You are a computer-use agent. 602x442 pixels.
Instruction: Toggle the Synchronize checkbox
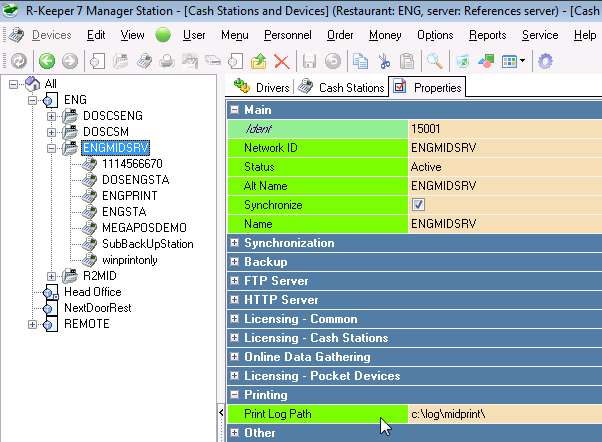coord(418,204)
